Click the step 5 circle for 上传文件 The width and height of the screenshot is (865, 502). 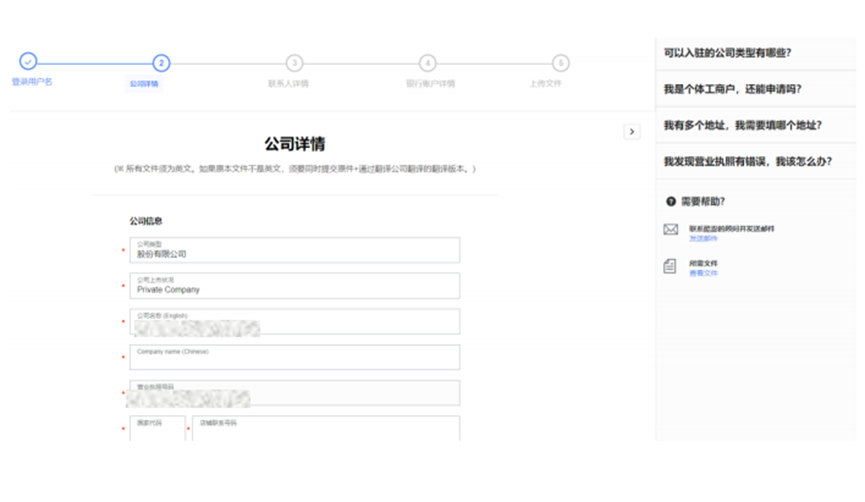click(x=561, y=63)
